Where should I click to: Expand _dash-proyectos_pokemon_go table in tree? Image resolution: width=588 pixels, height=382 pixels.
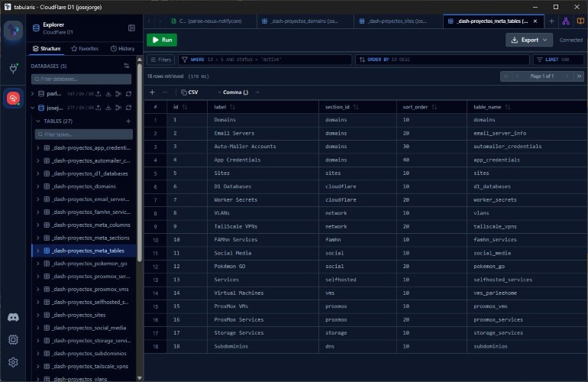tap(38, 264)
